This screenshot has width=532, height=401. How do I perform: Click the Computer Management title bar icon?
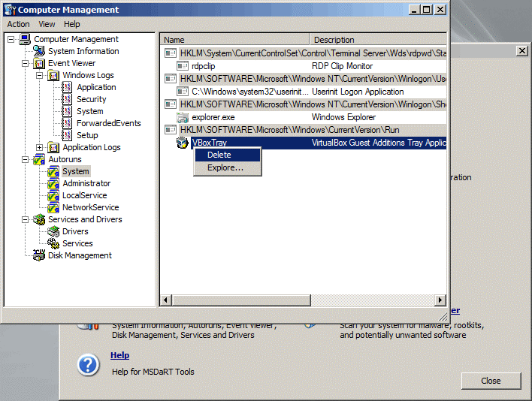point(11,10)
